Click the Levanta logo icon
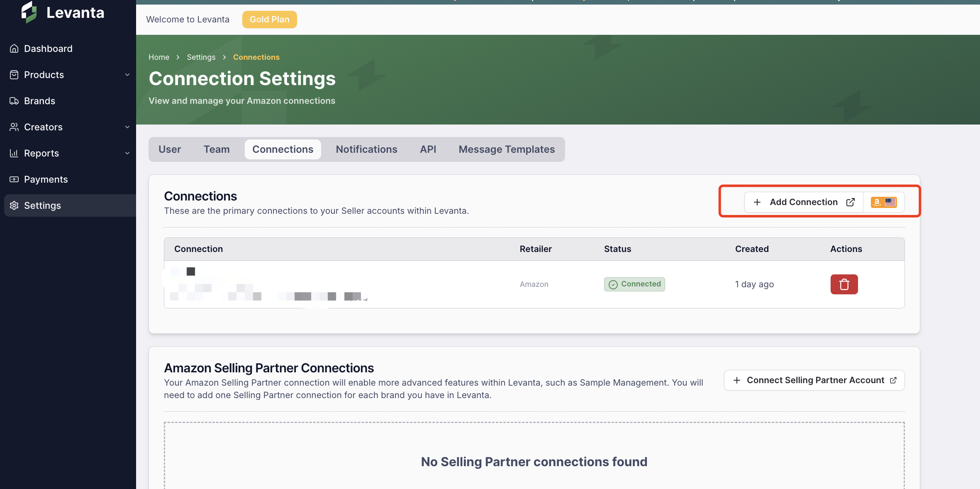980x489 pixels. 29,12
